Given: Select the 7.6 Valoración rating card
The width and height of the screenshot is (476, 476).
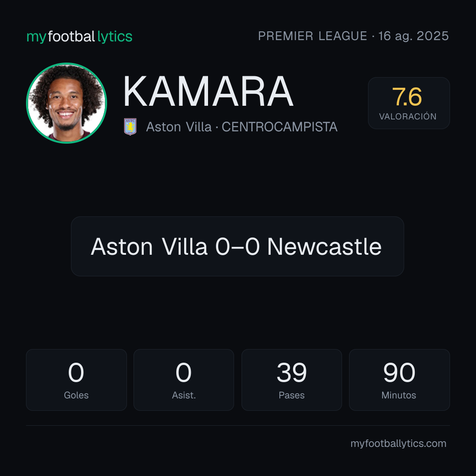Looking at the screenshot, I should [409, 103].
